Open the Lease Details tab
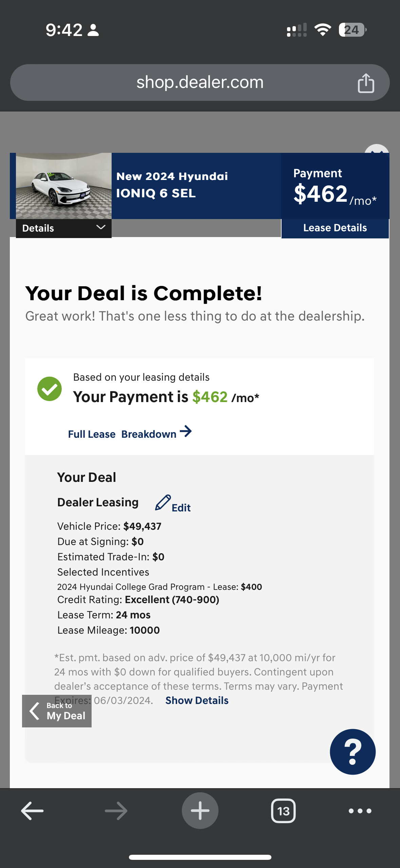The height and width of the screenshot is (868, 400). [335, 228]
